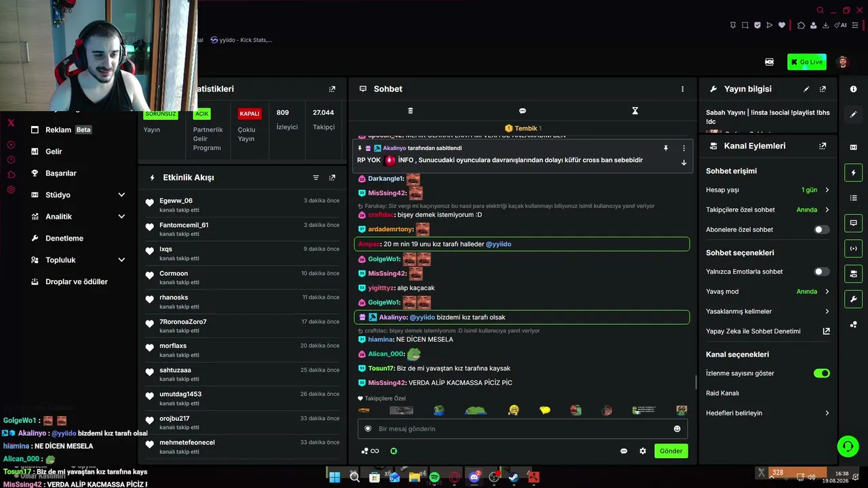
Task: Click the green Kick emote icon below input
Action: 393,451
